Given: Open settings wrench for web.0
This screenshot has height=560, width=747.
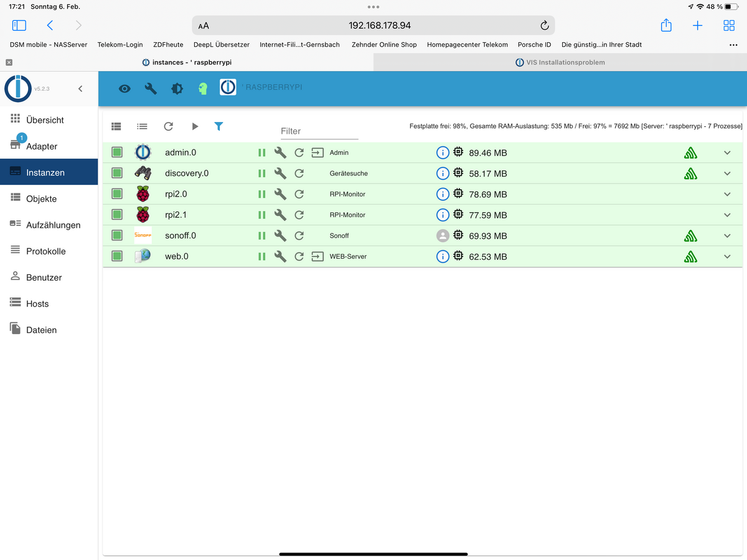Looking at the screenshot, I should pyautogui.click(x=280, y=256).
